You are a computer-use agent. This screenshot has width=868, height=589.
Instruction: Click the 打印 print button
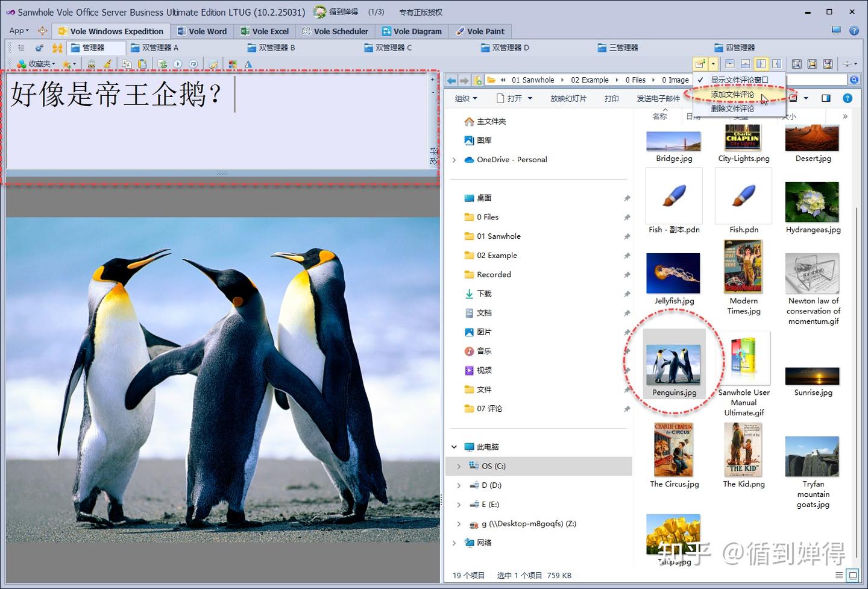[x=611, y=98]
